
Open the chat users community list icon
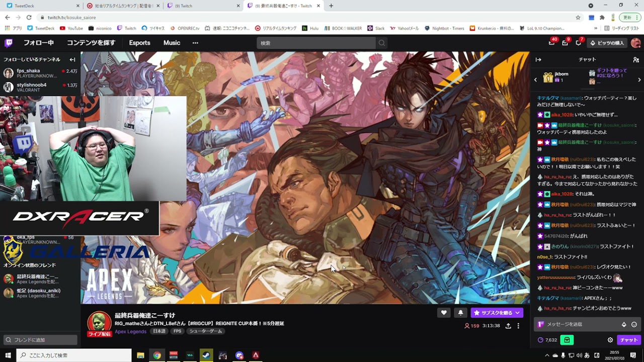636,59
